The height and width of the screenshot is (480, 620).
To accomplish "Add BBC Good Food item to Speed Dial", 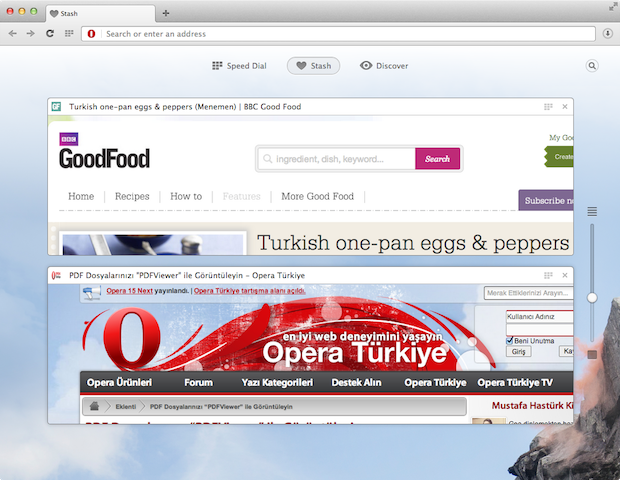I will [548, 107].
